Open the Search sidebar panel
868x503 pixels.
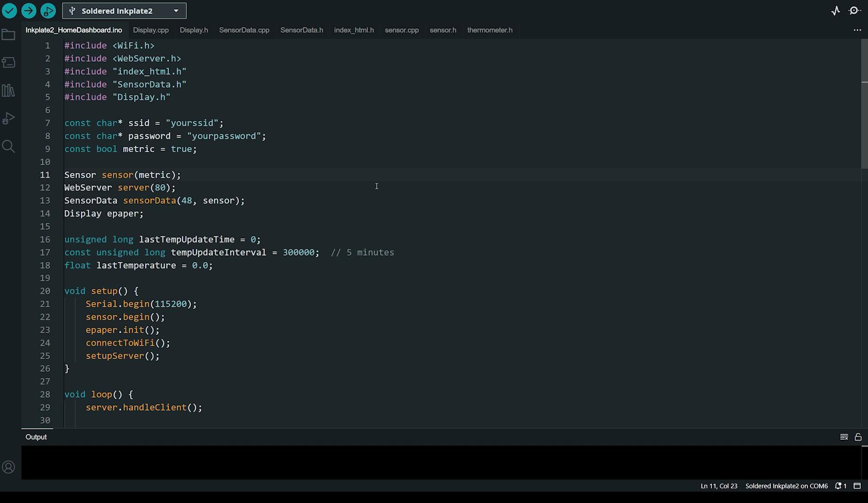click(x=9, y=146)
